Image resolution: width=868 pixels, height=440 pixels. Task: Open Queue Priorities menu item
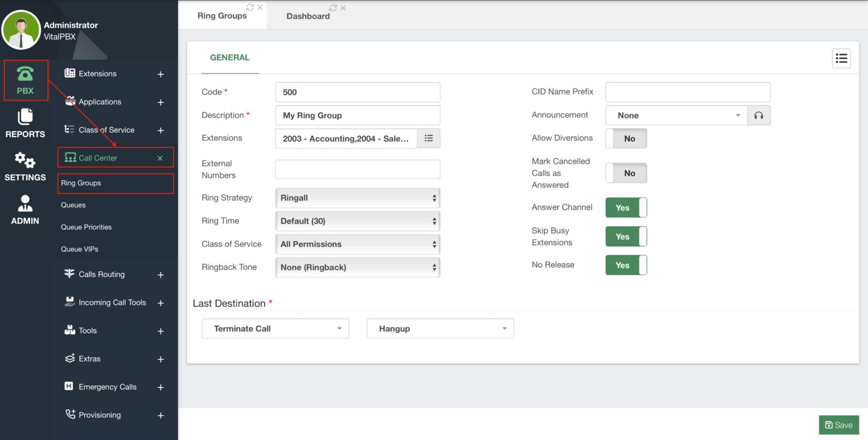(x=86, y=227)
